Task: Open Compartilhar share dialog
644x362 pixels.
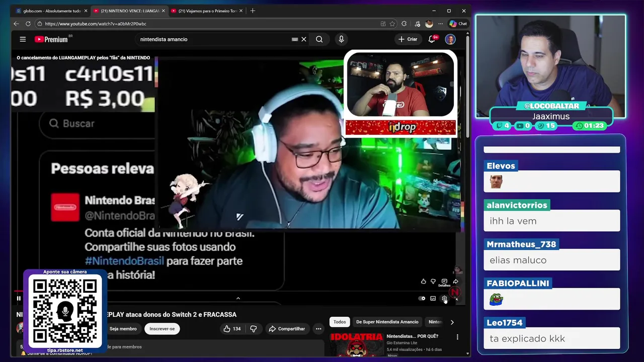Action: 287,329
